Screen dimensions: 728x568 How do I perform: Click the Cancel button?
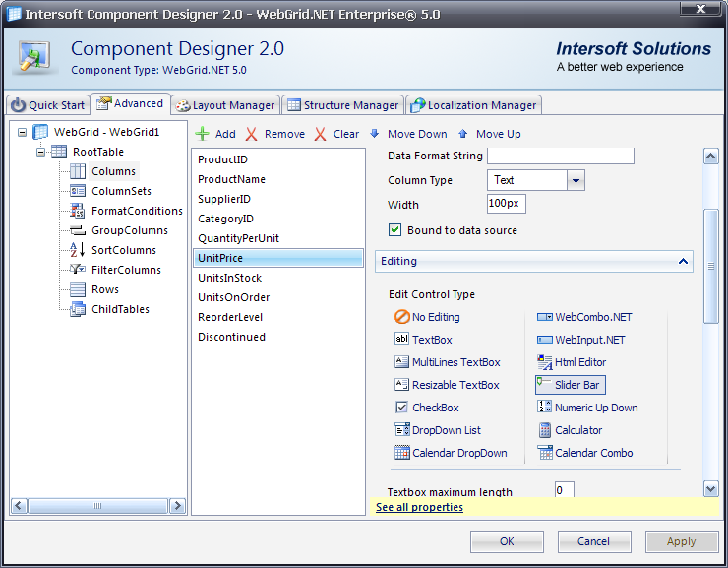tap(594, 541)
